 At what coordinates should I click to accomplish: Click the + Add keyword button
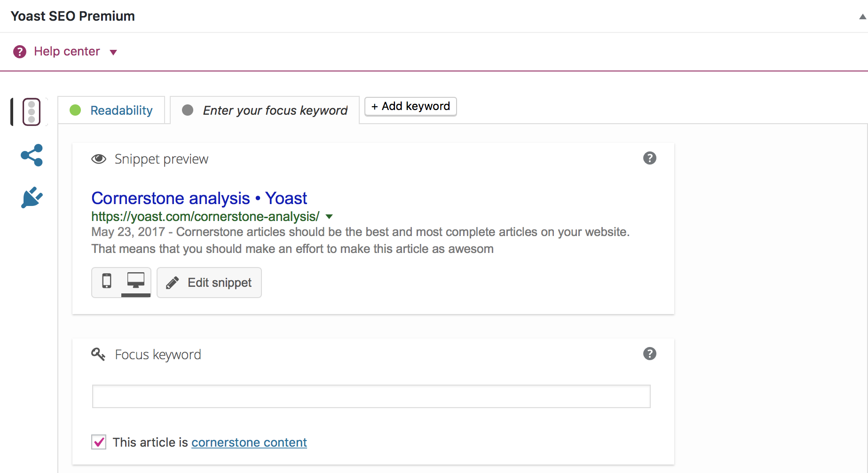point(410,106)
